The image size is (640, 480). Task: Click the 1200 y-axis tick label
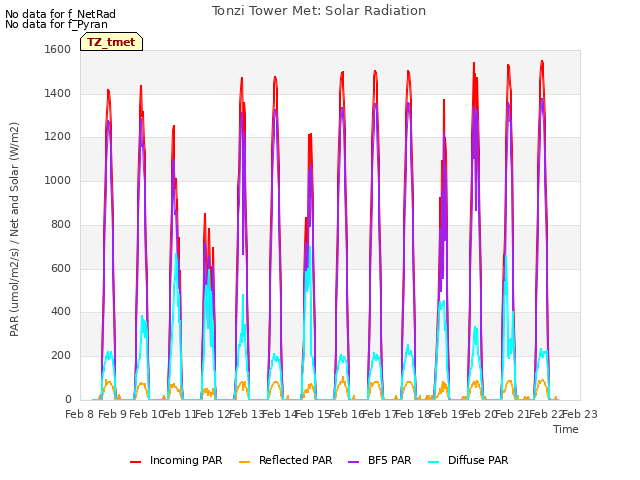point(58,137)
